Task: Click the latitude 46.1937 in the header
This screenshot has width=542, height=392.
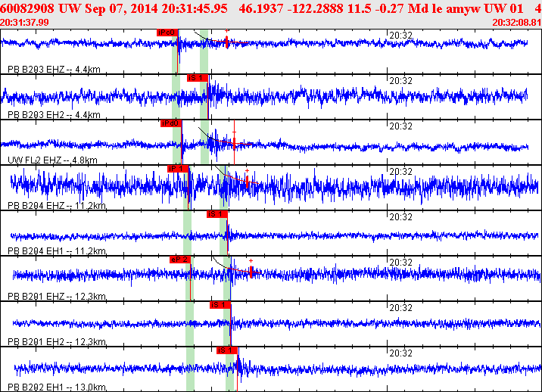Action: pyautogui.click(x=261, y=8)
